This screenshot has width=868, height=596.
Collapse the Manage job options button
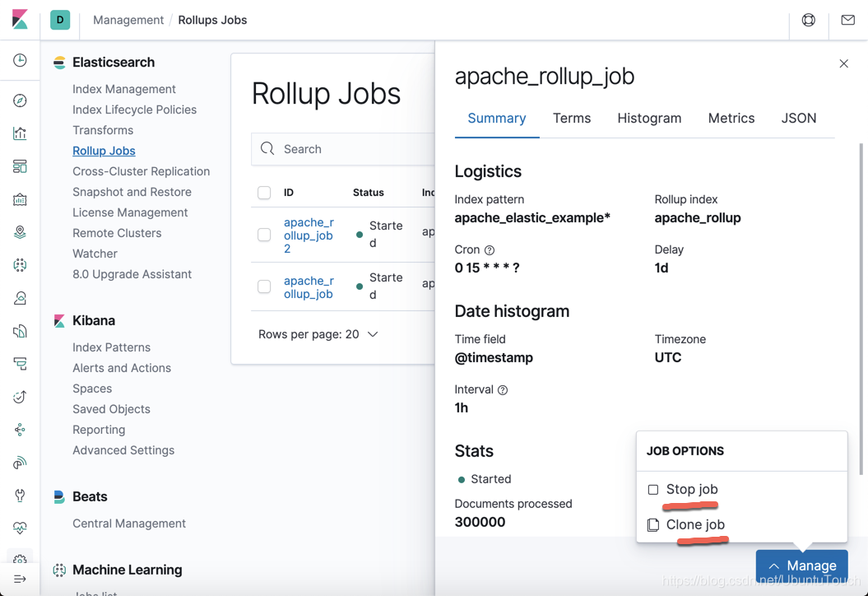801,566
